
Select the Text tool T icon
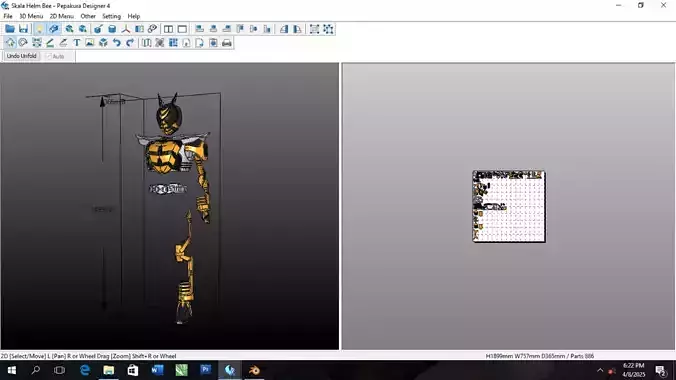click(x=77, y=43)
